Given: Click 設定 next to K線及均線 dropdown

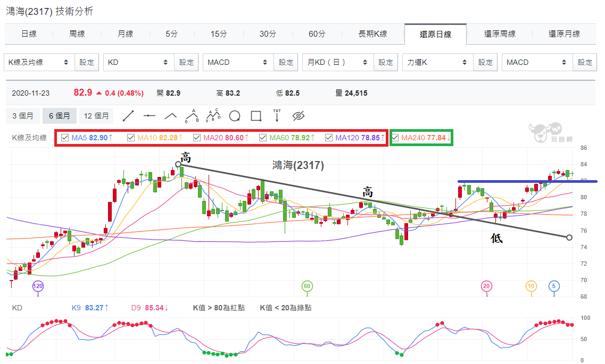Looking at the screenshot, I should [x=87, y=62].
